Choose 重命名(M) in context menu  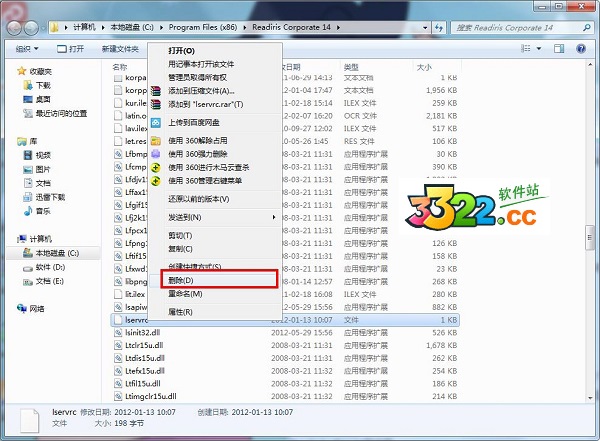[215, 294]
